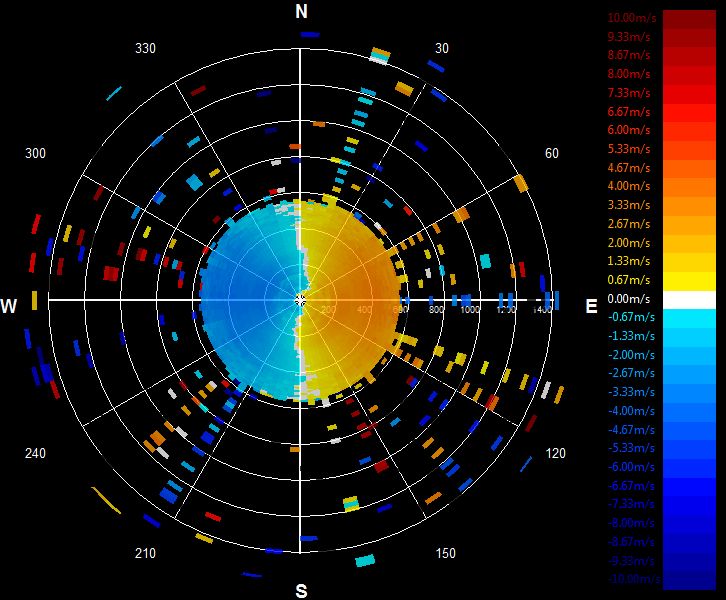Screen dimensions: 726x600
Task: Click the E compass label
Action: pyautogui.click(x=591, y=306)
